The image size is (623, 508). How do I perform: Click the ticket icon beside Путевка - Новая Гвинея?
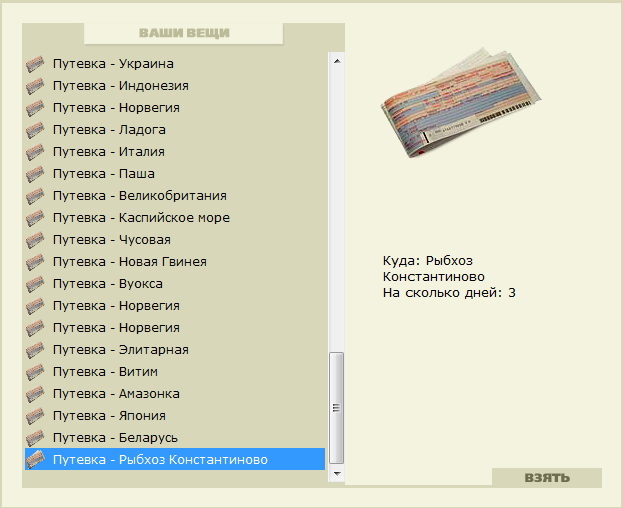[x=35, y=262]
